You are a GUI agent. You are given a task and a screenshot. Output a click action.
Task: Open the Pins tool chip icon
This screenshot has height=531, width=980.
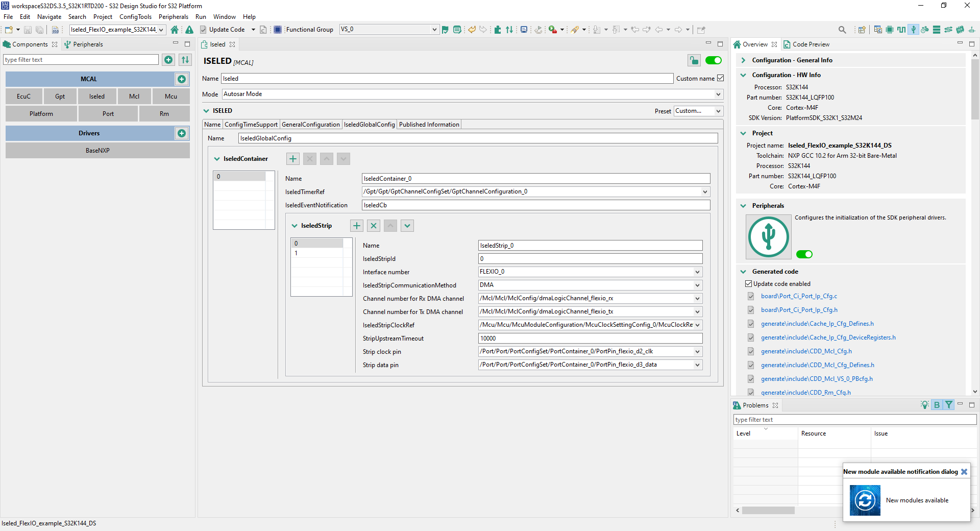890,30
